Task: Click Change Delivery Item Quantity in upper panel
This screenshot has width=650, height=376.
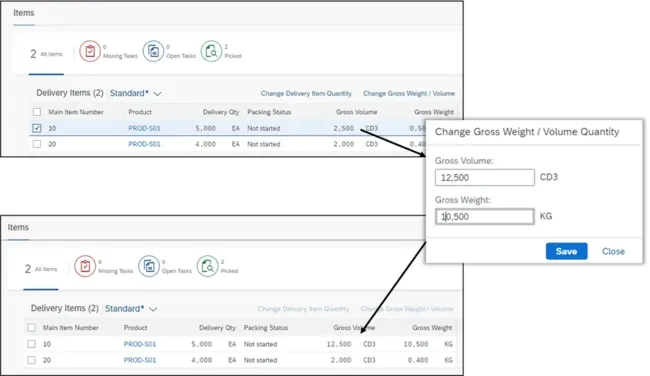Action: (x=306, y=93)
